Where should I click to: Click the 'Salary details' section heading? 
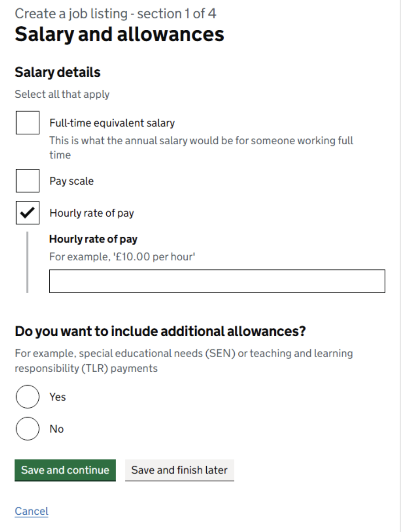(58, 72)
